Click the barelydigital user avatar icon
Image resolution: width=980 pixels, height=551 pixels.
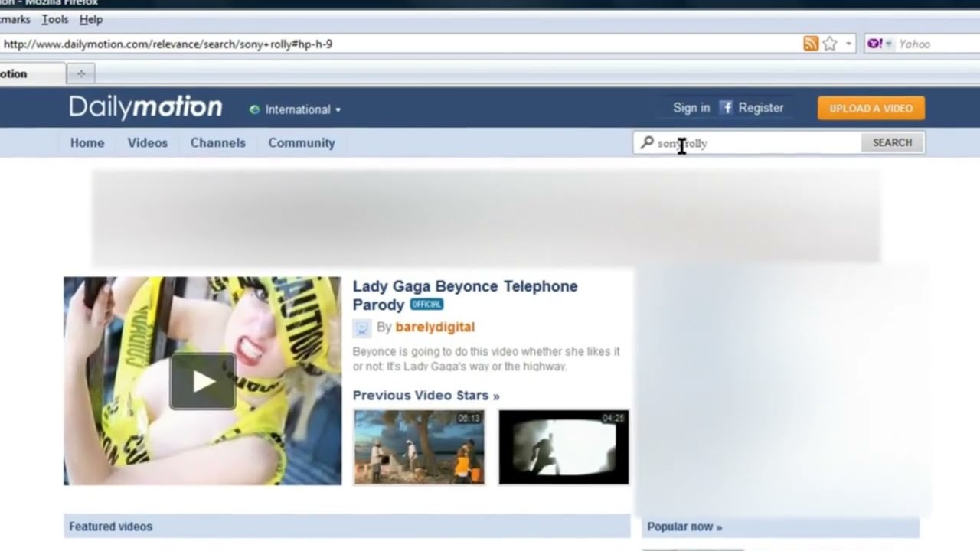361,328
